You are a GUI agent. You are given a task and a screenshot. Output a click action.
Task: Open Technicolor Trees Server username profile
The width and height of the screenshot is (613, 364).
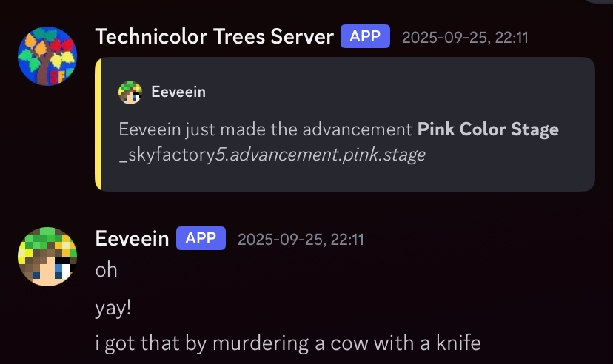215,37
